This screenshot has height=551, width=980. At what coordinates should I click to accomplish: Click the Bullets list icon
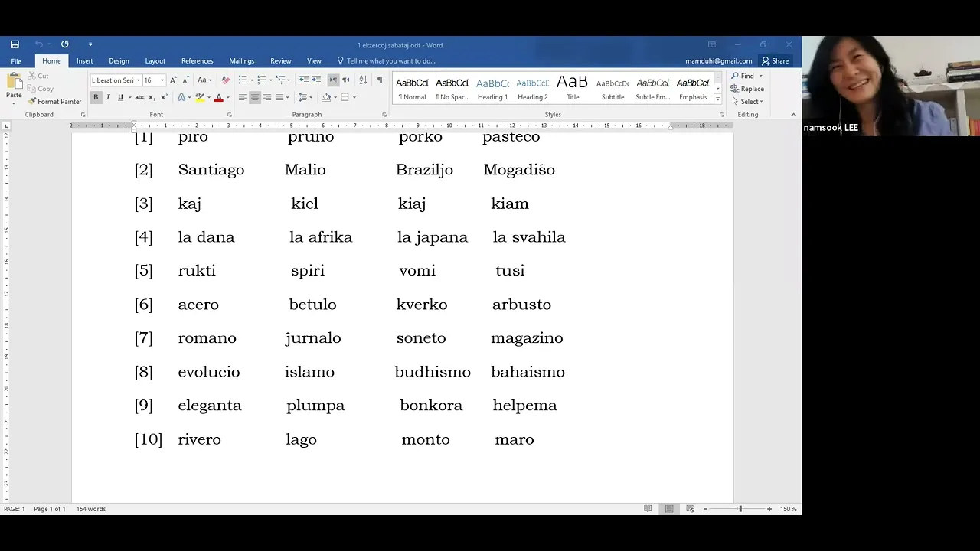(x=242, y=80)
